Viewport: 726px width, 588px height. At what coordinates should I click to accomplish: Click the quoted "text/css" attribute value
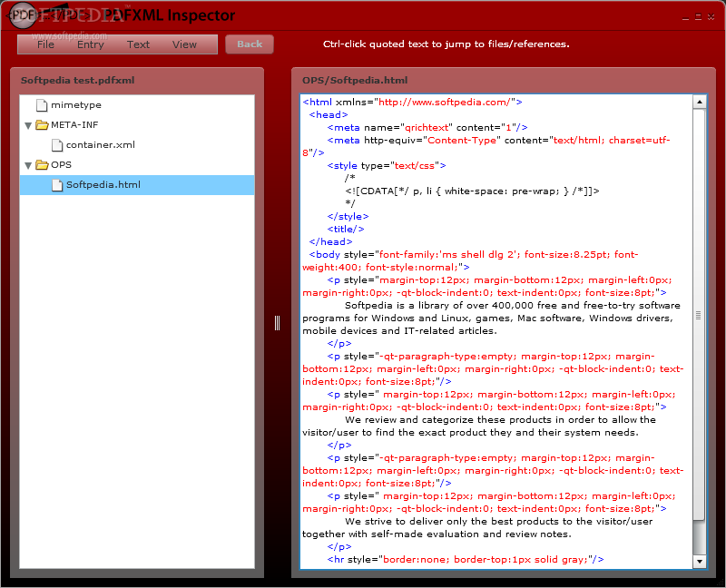click(415, 166)
